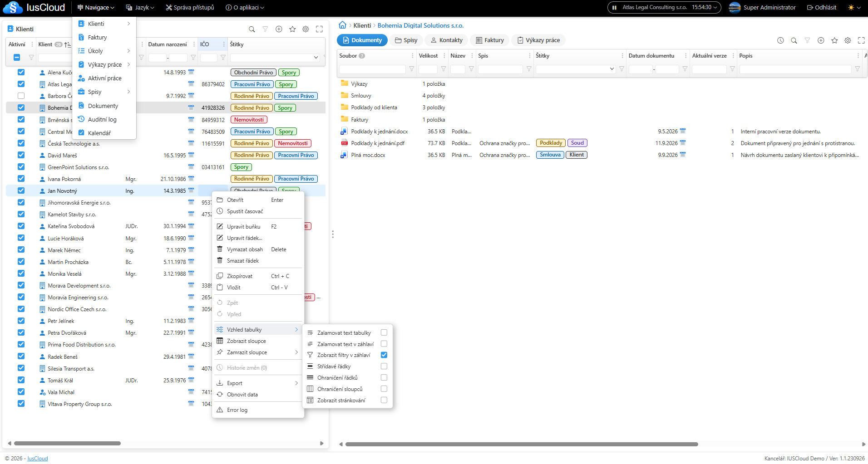Toggle Zalamovat text tabulky checkbox
The width and height of the screenshot is (868, 464).
(384, 332)
